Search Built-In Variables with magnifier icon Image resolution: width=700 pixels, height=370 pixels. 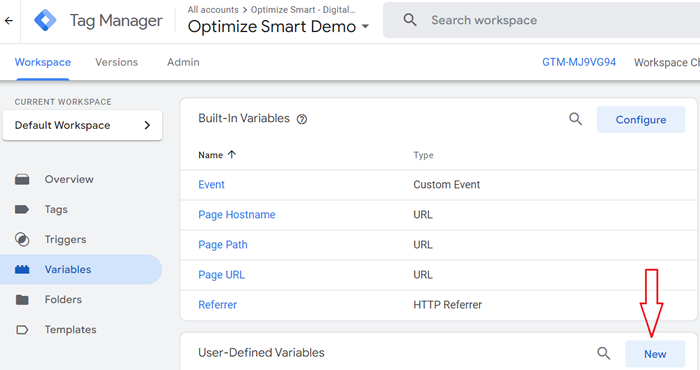tap(575, 119)
